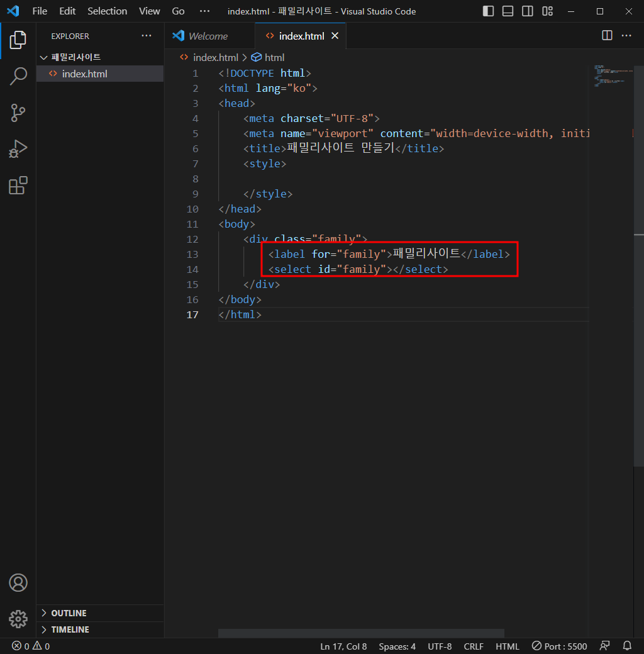
Task: Click the <html lang="ko"> line
Action: [268, 89]
